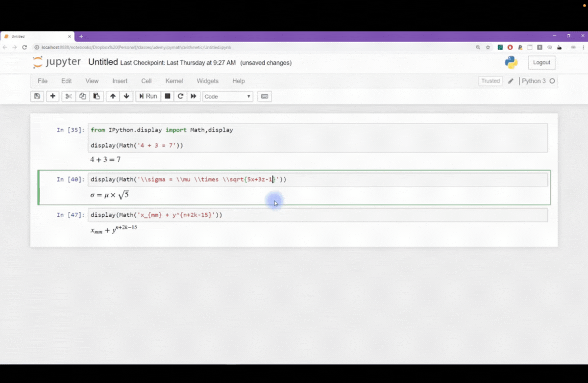This screenshot has height=383, width=588.
Task: Click into the x_{mm} display code cell
Action: point(318,215)
